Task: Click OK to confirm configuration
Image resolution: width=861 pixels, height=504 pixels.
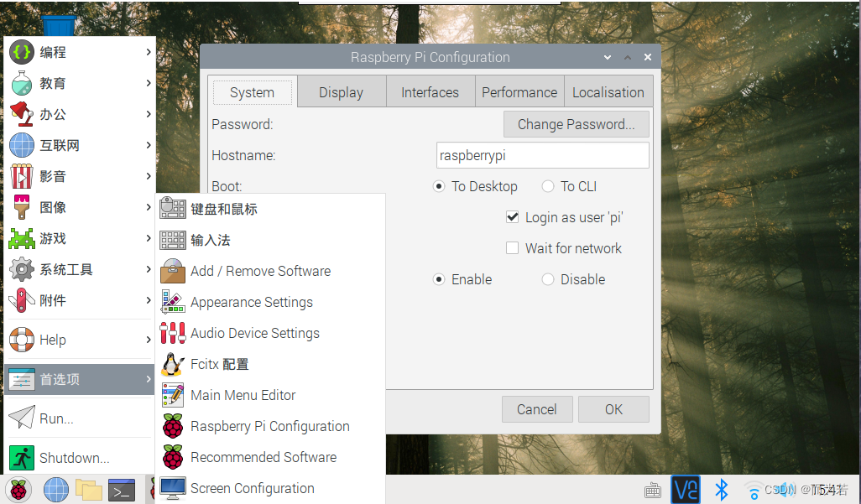Action: tap(613, 409)
